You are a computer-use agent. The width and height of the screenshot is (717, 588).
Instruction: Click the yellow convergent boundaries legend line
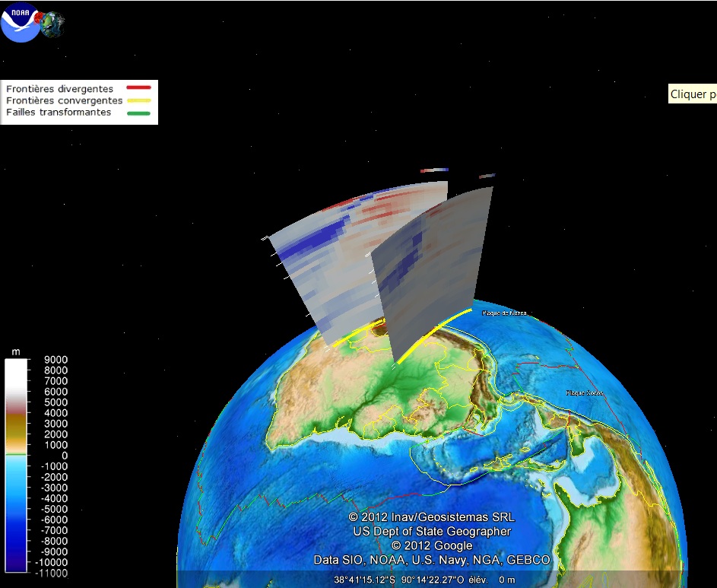coord(138,100)
